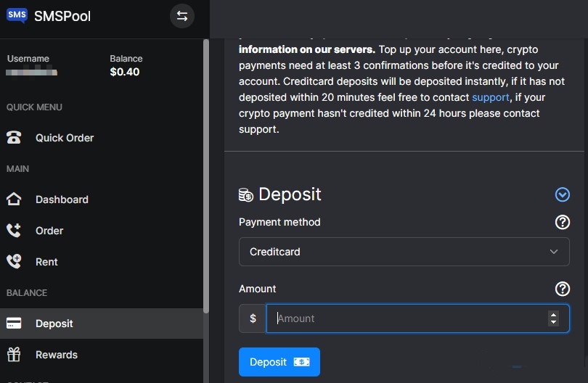Click the Rewards gift icon

click(x=14, y=355)
